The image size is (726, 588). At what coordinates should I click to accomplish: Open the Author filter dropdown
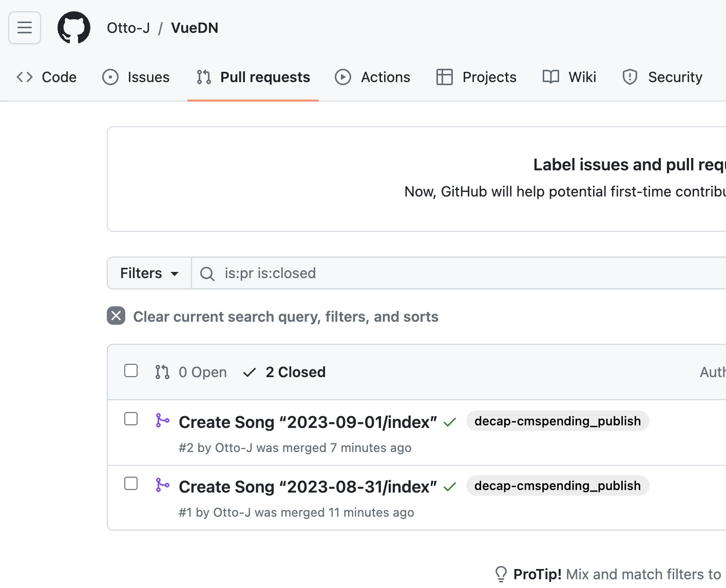pos(714,372)
